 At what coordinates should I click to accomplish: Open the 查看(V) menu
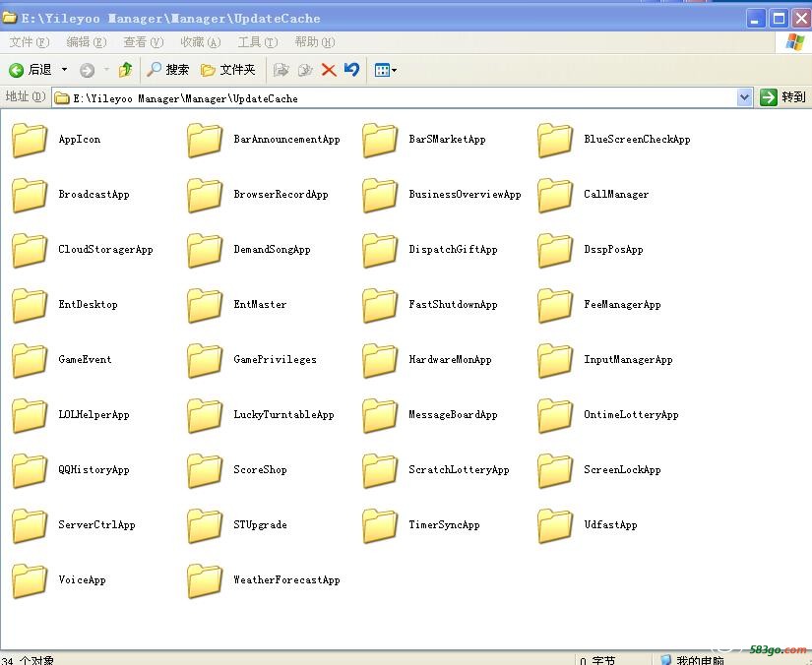pyautogui.click(x=143, y=42)
